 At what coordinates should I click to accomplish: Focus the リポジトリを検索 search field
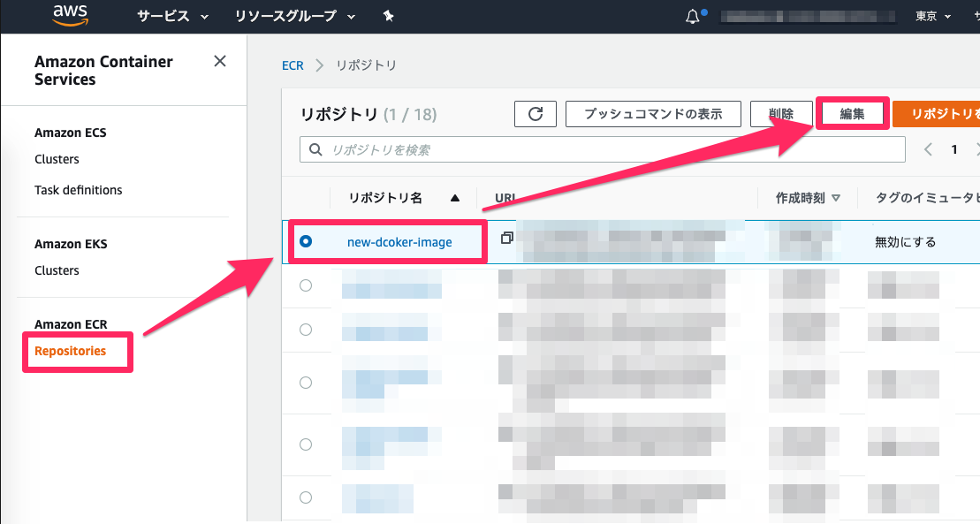[x=603, y=150]
